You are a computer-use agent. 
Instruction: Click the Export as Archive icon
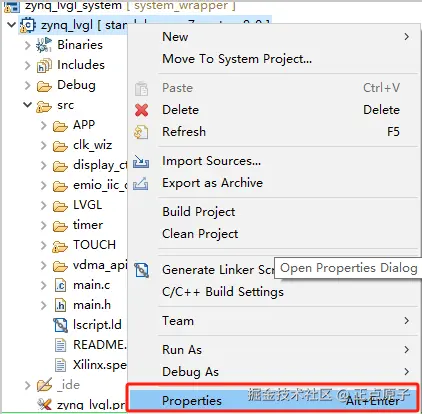(x=141, y=184)
